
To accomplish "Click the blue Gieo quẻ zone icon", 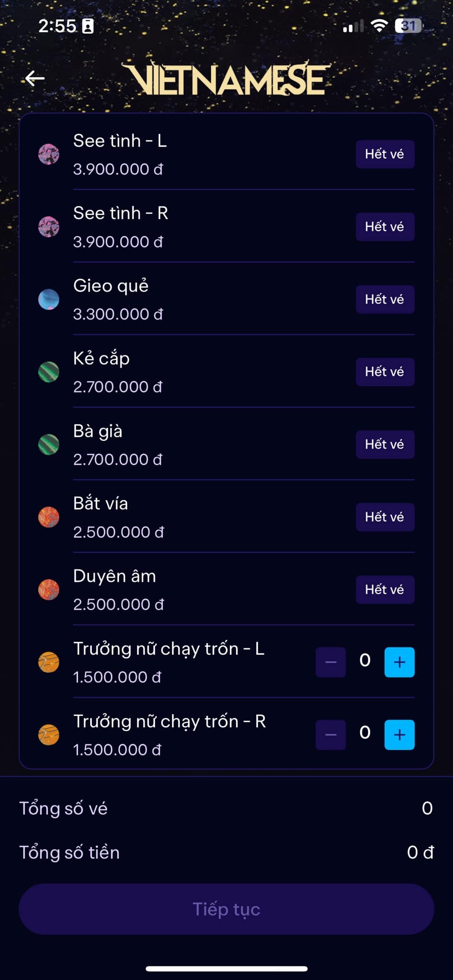I will [49, 300].
